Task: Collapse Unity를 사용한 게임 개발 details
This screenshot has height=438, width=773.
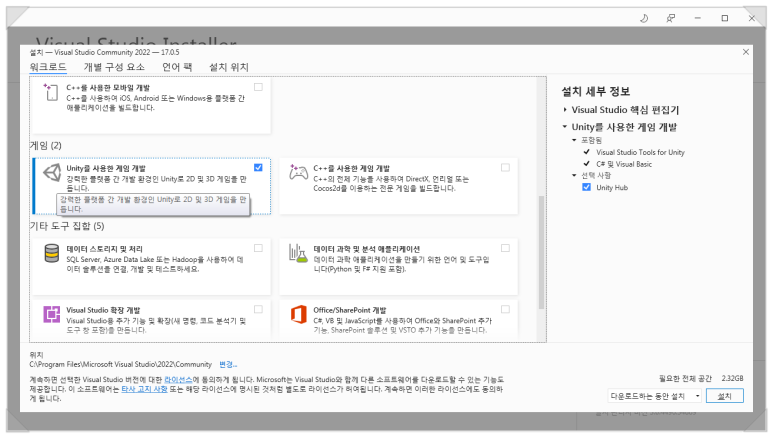Action: coord(565,127)
